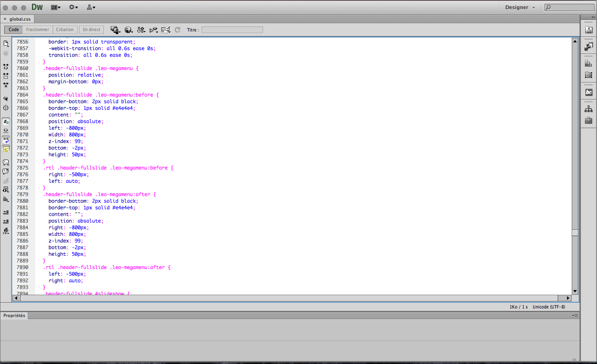The height and width of the screenshot is (364, 597).
Task: Open the Open Documents icon in coding toolbar
Action: click(6, 44)
